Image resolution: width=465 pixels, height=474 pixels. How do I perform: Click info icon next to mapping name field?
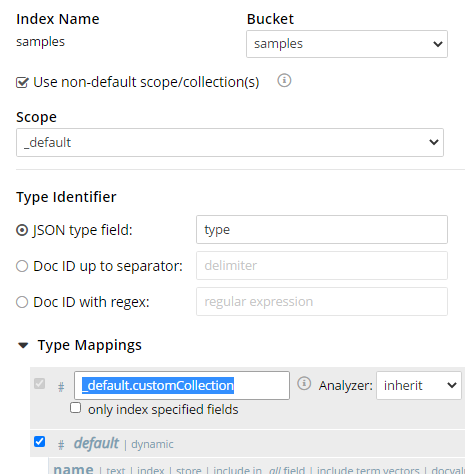click(x=304, y=383)
